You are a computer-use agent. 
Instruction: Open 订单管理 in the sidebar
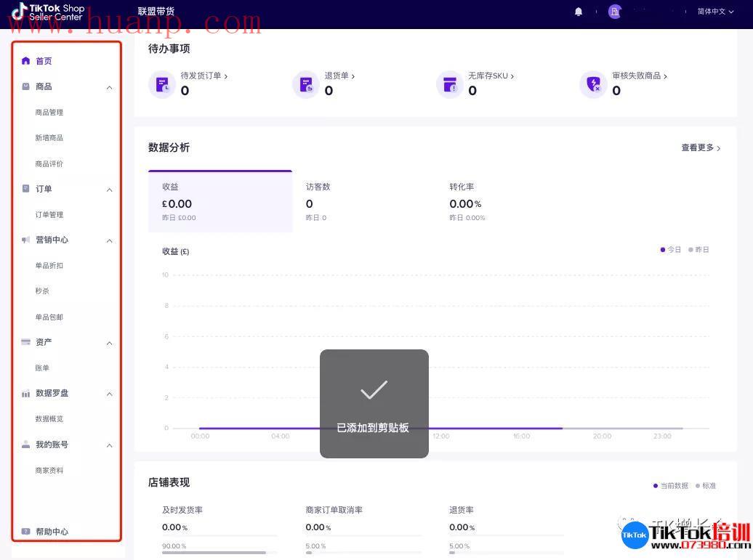[x=49, y=214]
